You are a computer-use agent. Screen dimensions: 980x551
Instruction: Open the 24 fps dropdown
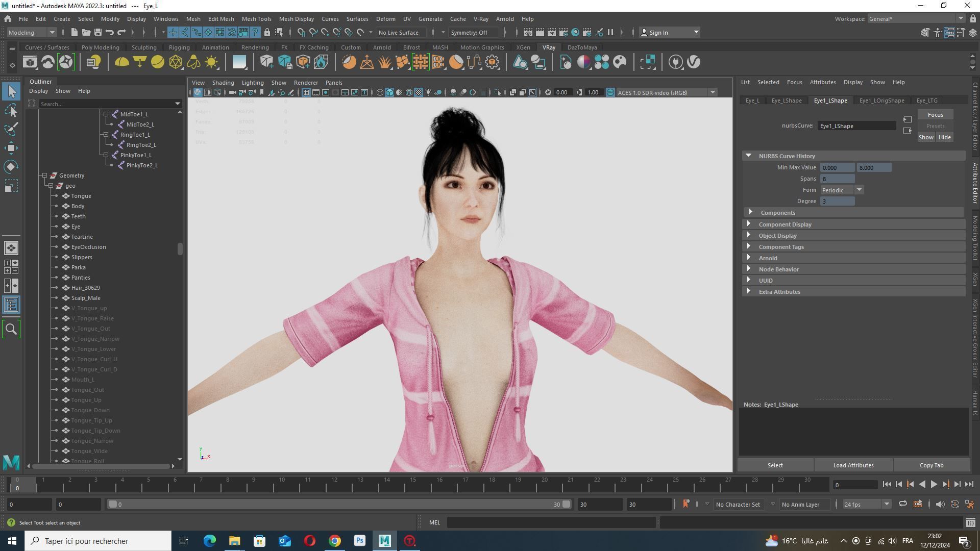867,504
